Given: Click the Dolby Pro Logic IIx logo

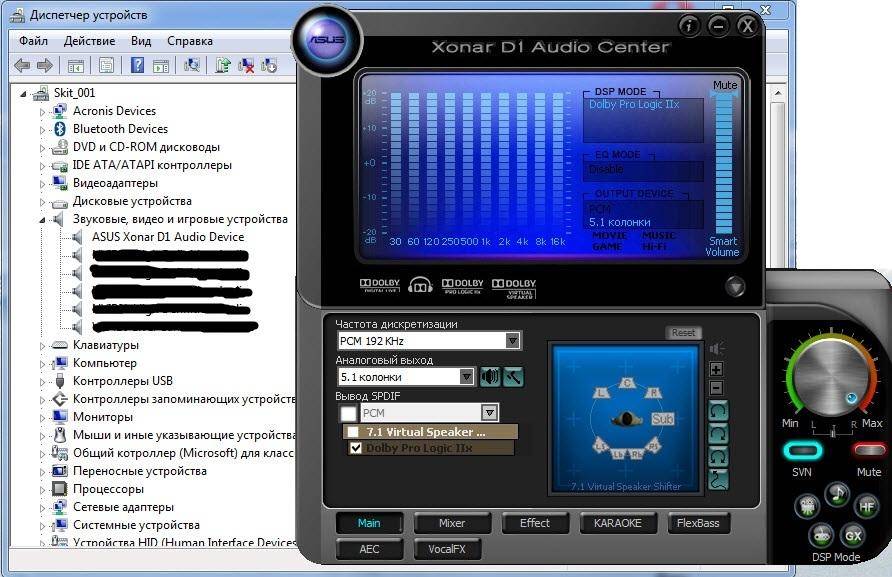Looking at the screenshot, I should coord(462,286).
